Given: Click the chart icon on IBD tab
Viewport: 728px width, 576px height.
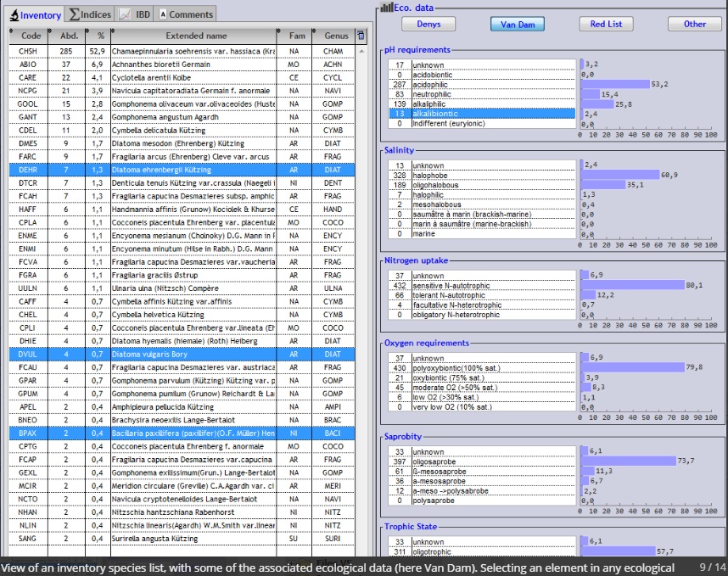Looking at the screenshot, I should coord(124,14).
